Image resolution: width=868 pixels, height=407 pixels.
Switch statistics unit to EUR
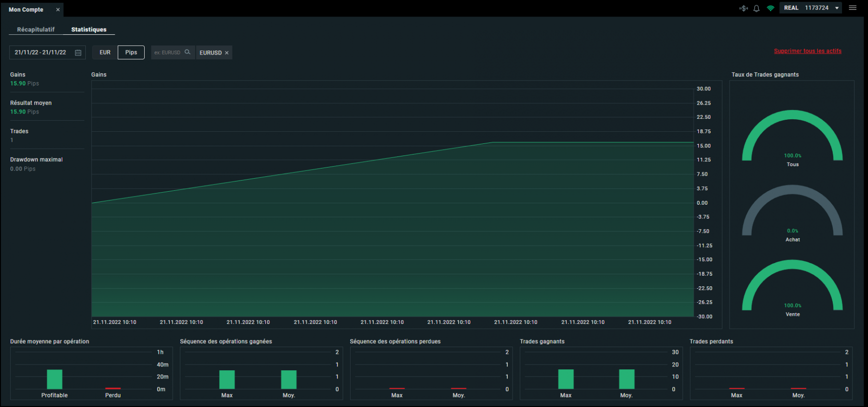[x=105, y=53]
